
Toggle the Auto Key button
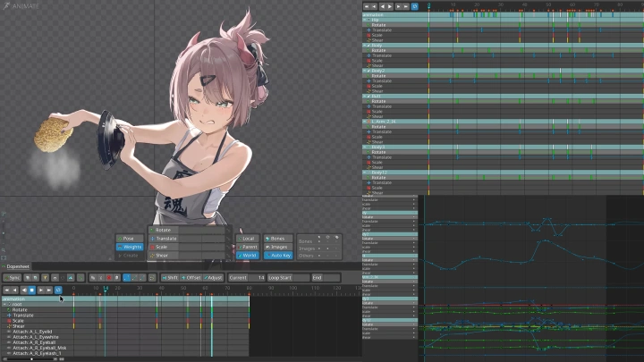coord(278,256)
